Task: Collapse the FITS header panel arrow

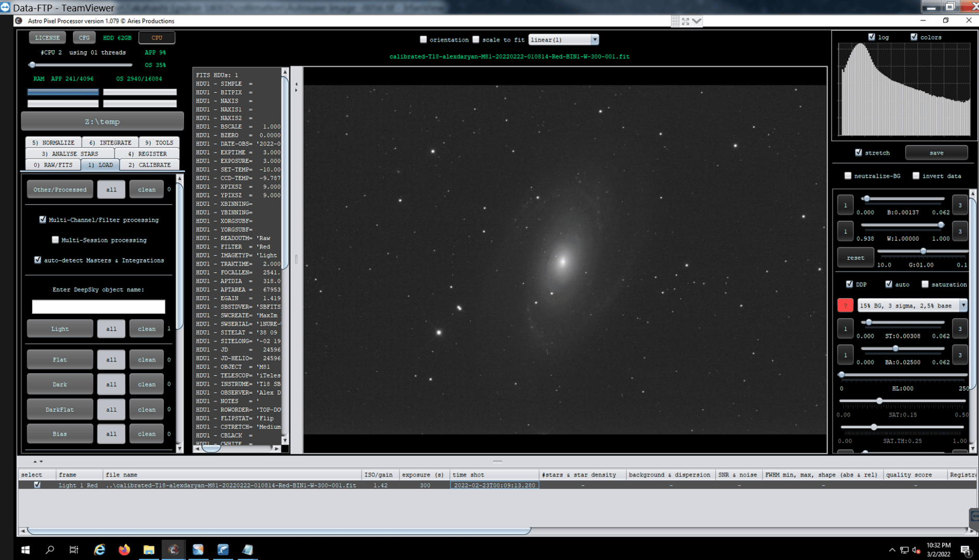Action: 297,84
